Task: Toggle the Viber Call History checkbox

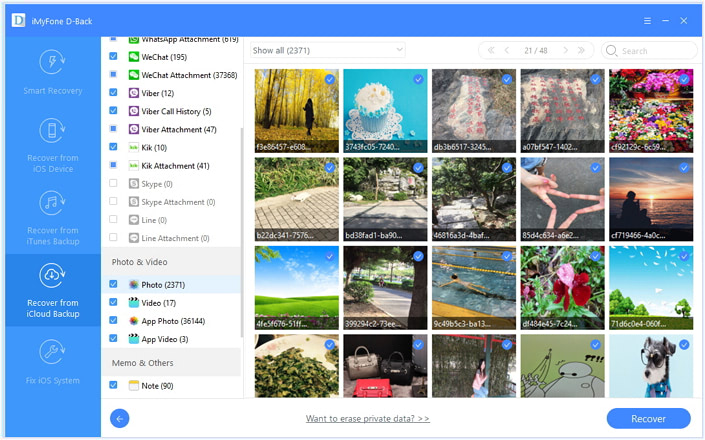Action: [x=113, y=111]
